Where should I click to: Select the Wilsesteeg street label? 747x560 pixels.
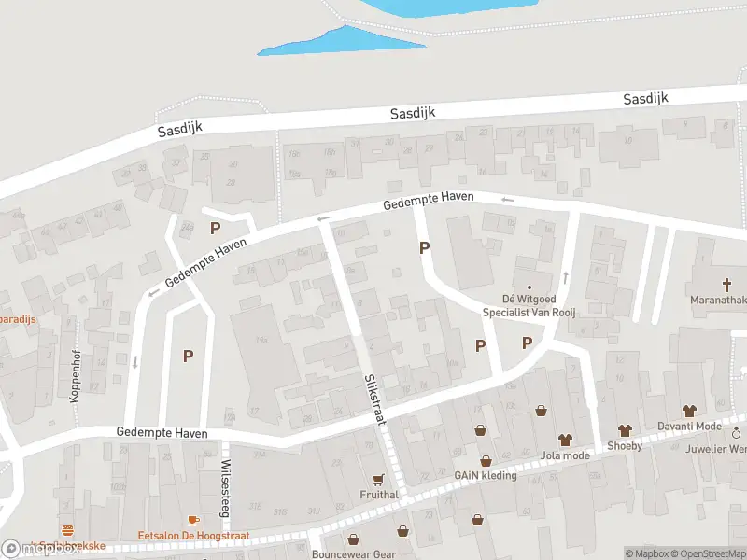225,488
